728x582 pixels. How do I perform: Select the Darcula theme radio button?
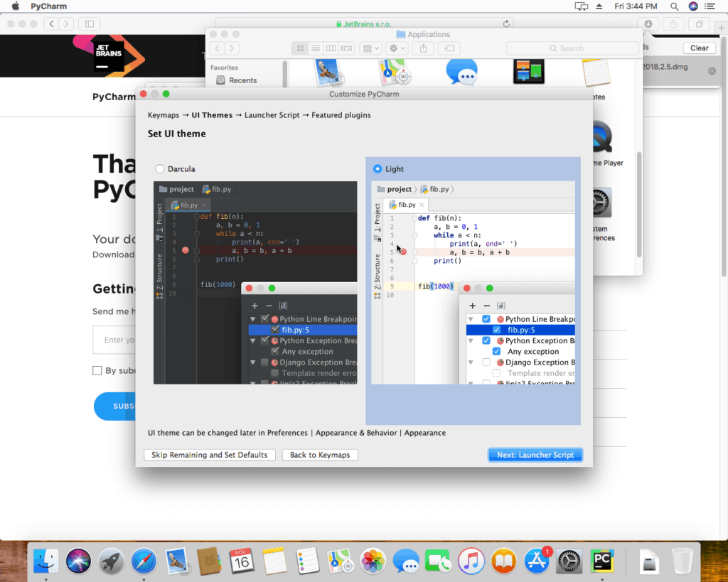pos(160,169)
